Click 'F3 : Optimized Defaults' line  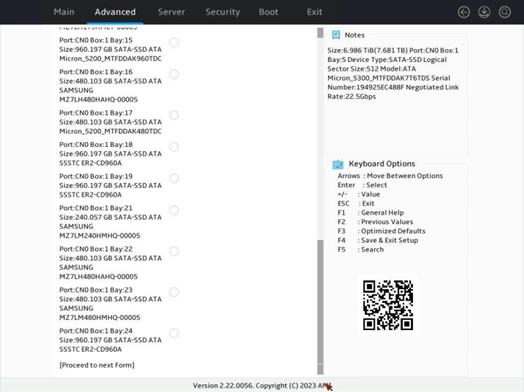(x=381, y=231)
